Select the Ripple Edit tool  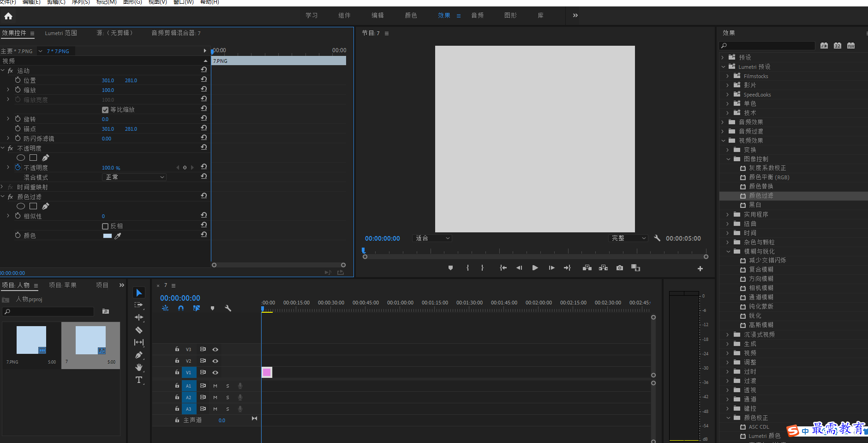[x=139, y=317]
